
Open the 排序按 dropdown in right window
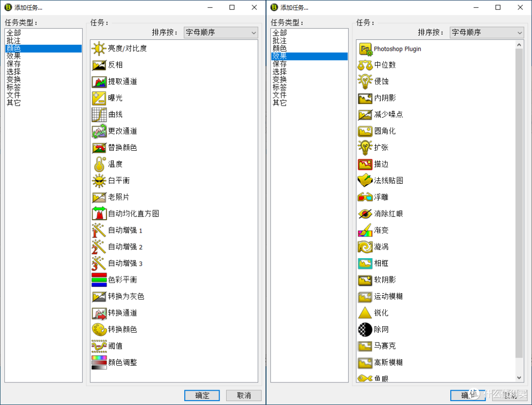(x=487, y=33)
